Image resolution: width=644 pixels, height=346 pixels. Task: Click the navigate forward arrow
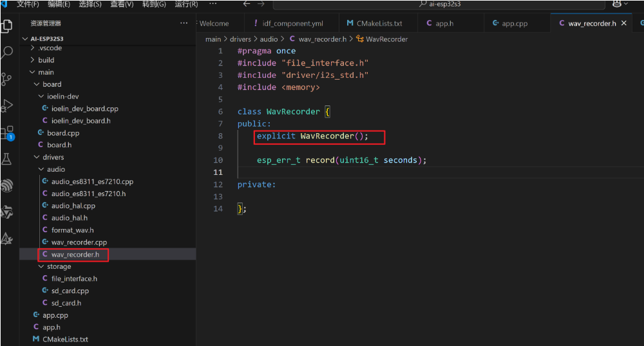(x=261, y=4)
